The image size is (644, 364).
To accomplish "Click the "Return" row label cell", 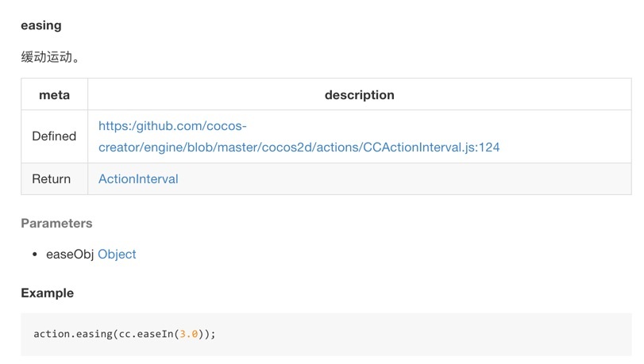I will tap(51, 179).
